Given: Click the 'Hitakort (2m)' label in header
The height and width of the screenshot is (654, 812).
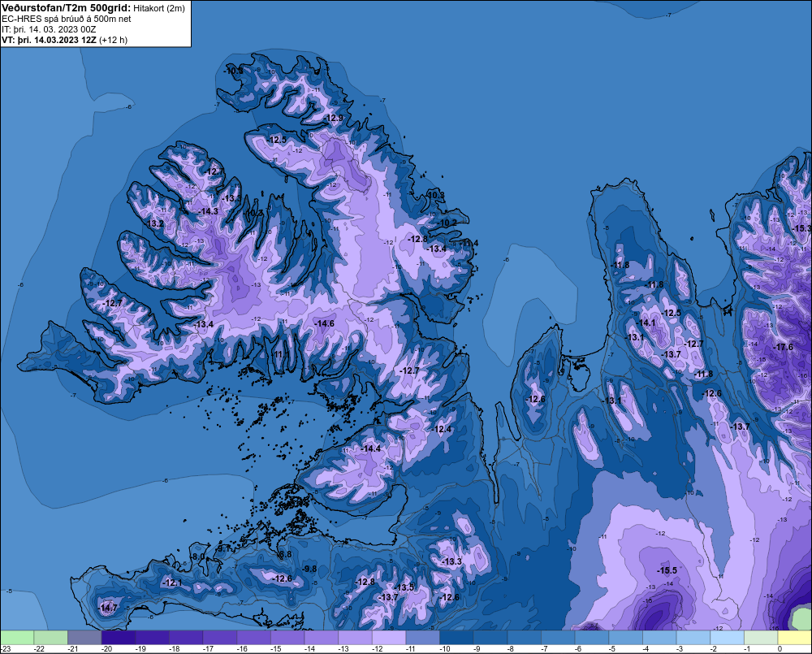Looking at the screenshot, I should (158, 8).
